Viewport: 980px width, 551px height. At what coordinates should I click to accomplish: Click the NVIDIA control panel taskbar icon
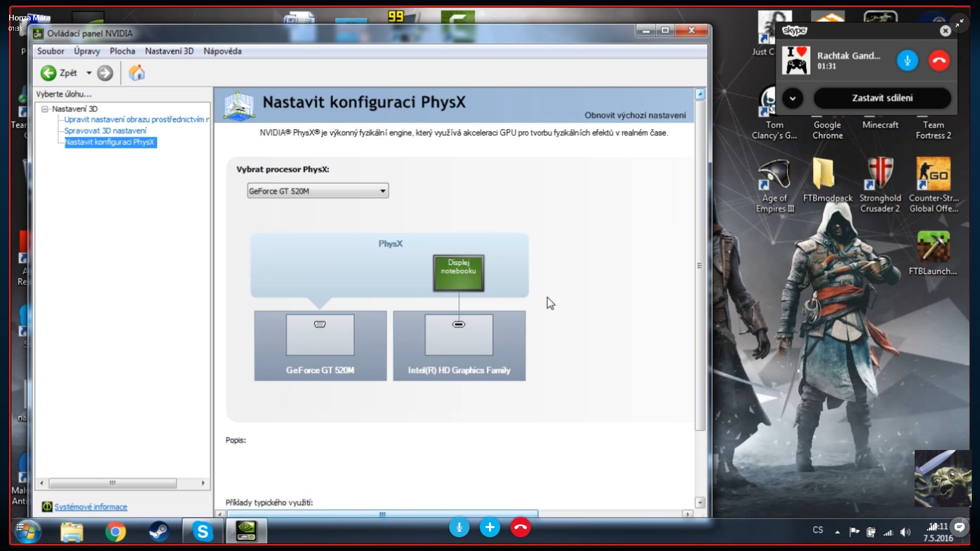[246, 532]
